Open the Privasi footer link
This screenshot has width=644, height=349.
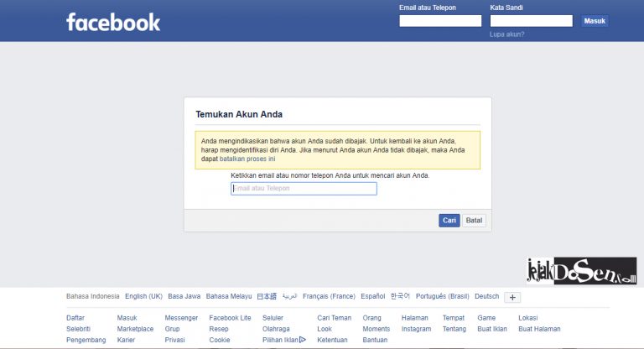pos(174,340)
